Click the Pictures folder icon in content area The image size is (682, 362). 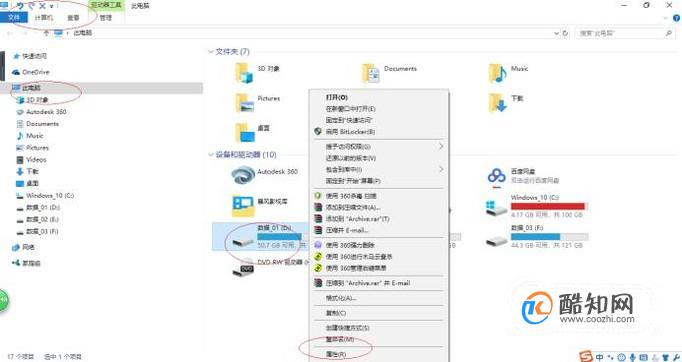pos(244,103)
